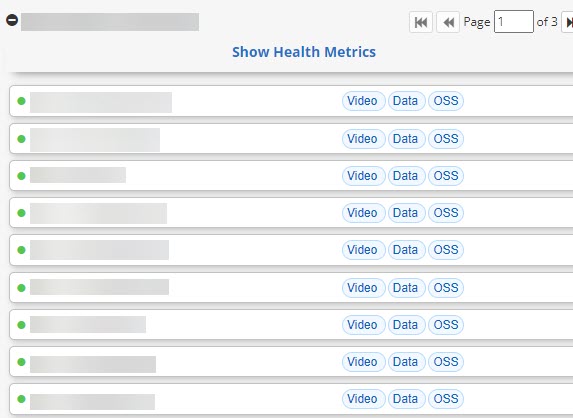Click the OSS badge in the fifth row

coord(446,250)
